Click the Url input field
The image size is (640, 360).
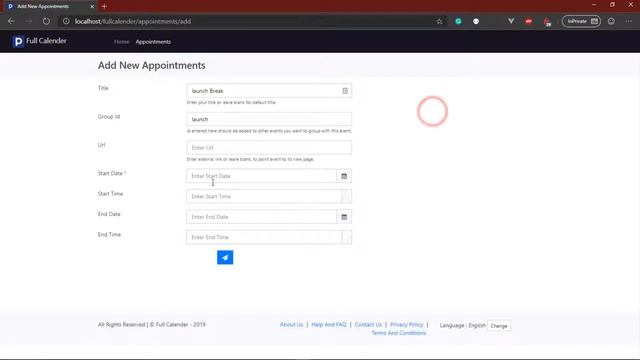click(x=269, y=147)
